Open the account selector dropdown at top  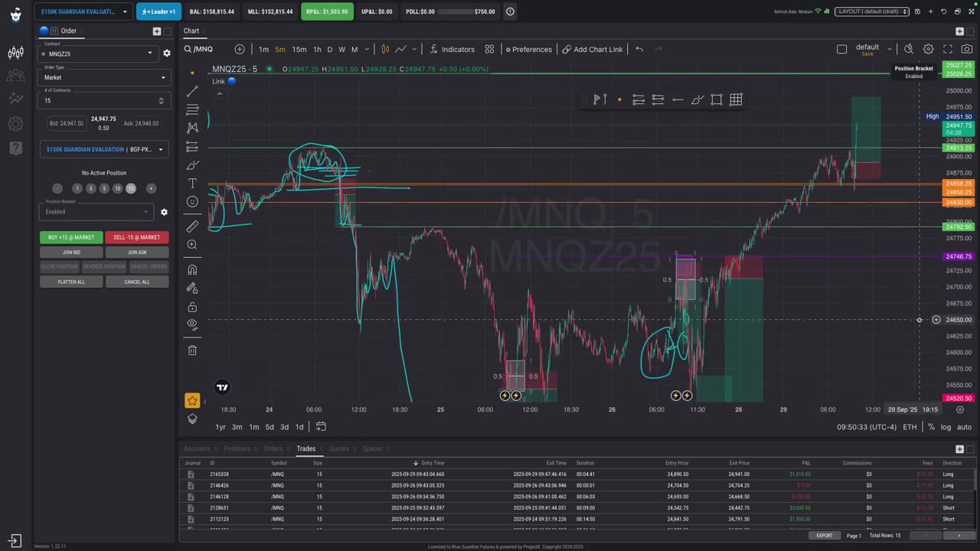point(83,11)
